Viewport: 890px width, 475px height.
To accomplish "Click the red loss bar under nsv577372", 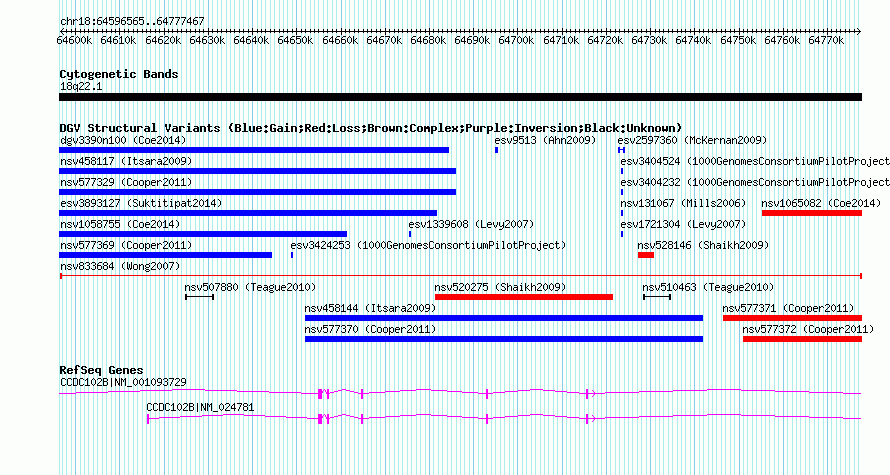I will click(803, 339).
